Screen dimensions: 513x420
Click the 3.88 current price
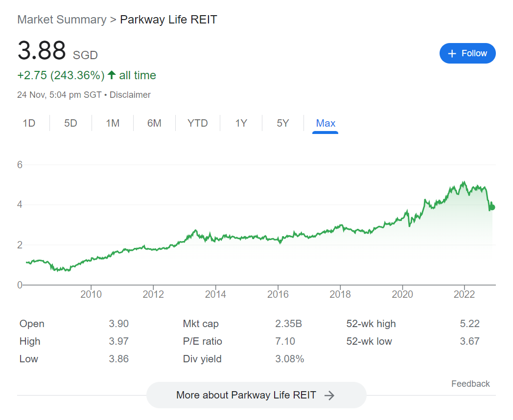click(42, 50)
